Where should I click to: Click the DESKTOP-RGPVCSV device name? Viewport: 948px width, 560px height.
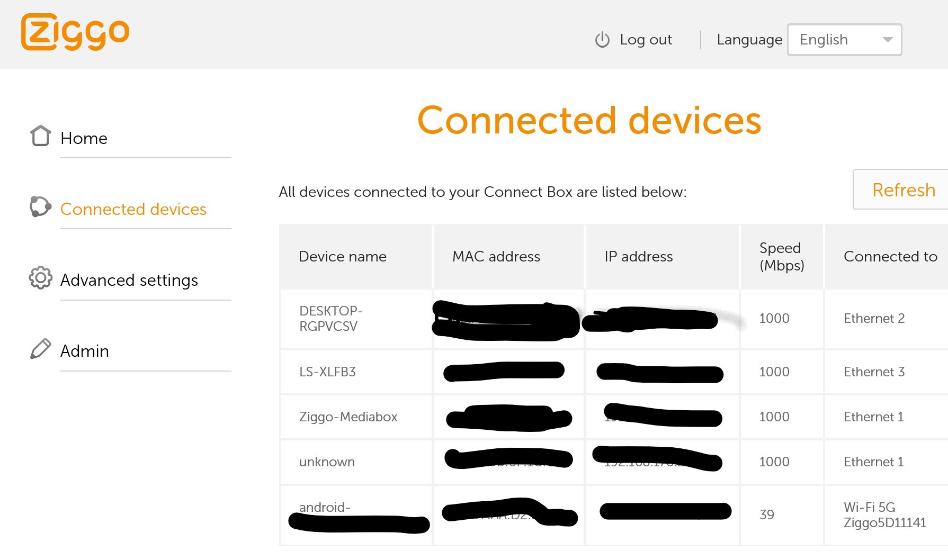[330, 318]
